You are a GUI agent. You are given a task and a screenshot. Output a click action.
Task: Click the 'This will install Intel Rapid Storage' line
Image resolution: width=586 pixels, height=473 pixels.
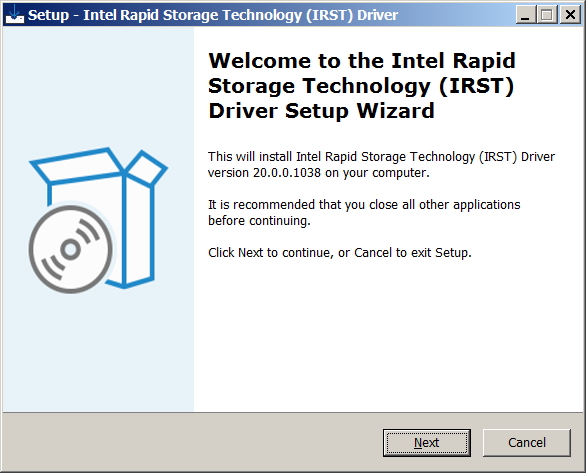[x=381, y=157]
